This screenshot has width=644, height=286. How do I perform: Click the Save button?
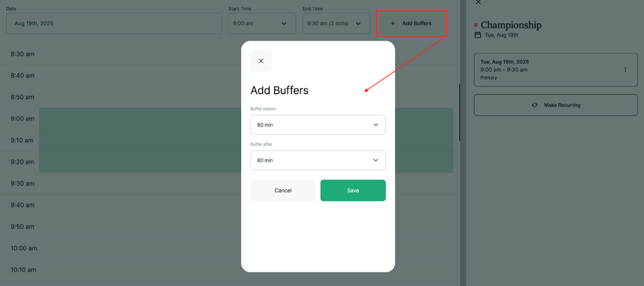(353, 190)
